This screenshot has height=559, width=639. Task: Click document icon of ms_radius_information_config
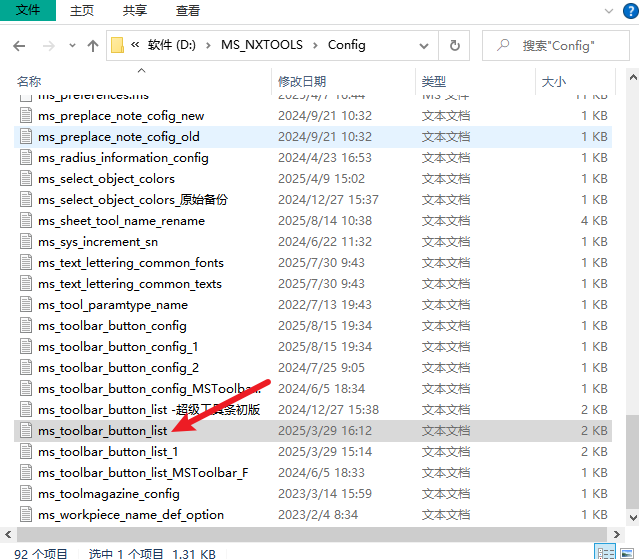point(26,158)
